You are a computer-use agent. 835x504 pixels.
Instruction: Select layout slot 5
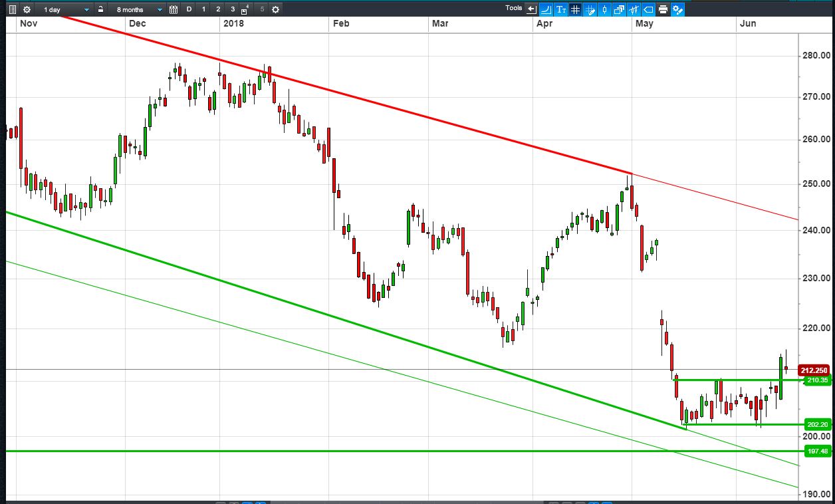[262, 9]
